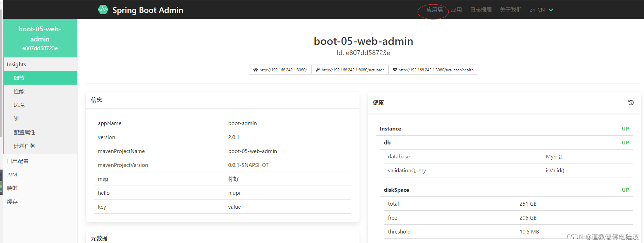Viewport: 644px width, 243px height.
Task: Click the Instance health row
Action: (x=504, y=128)
